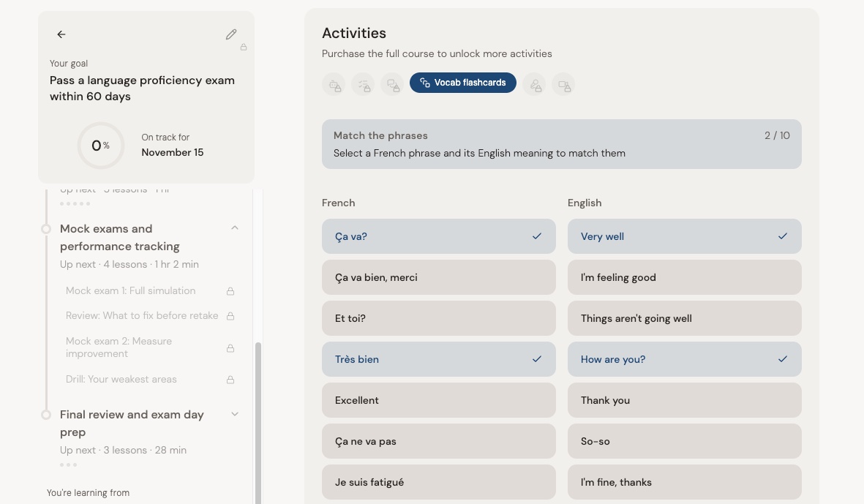
Task: Click You're learning from label
Action: 89,493
